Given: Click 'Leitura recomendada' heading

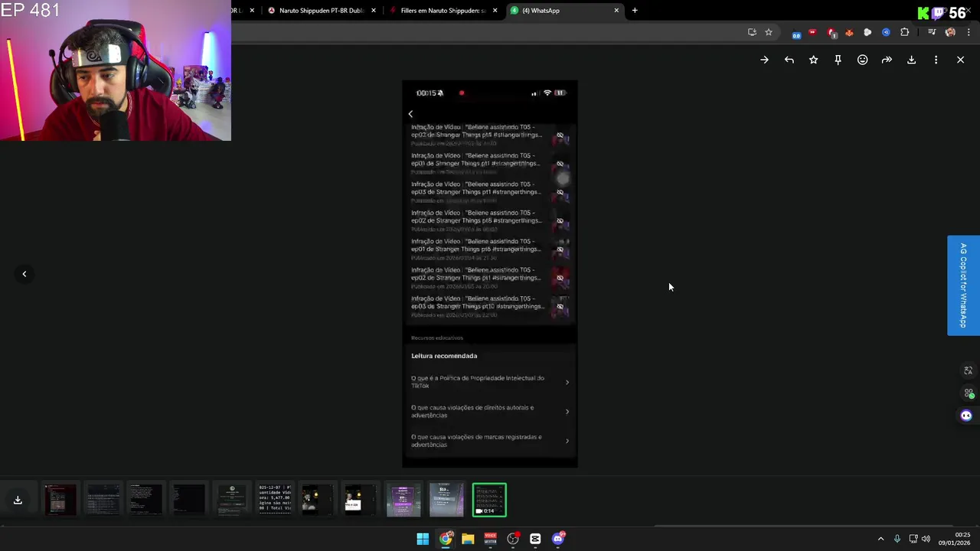Looking at the screenshot, I should [x=444, y=356].
